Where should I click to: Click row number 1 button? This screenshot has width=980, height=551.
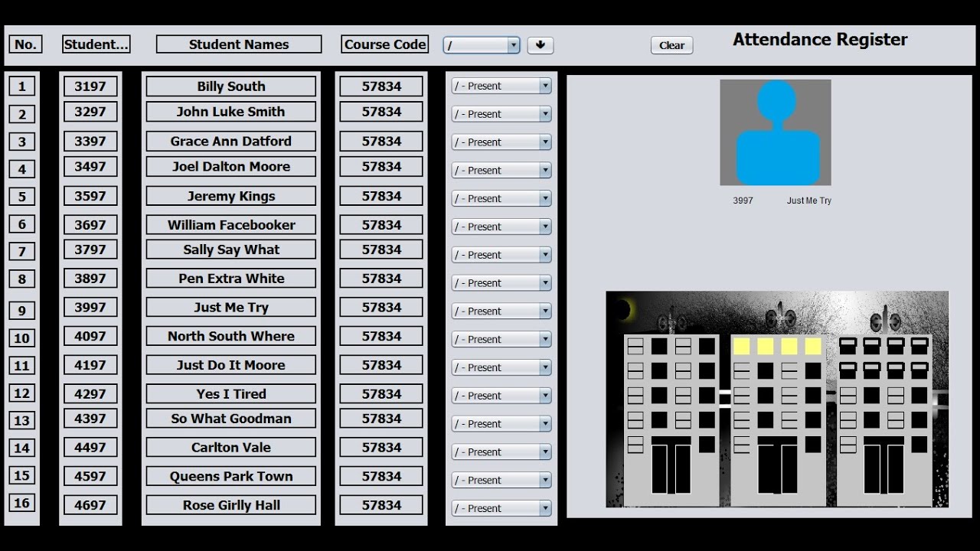[x=21, y=86]
